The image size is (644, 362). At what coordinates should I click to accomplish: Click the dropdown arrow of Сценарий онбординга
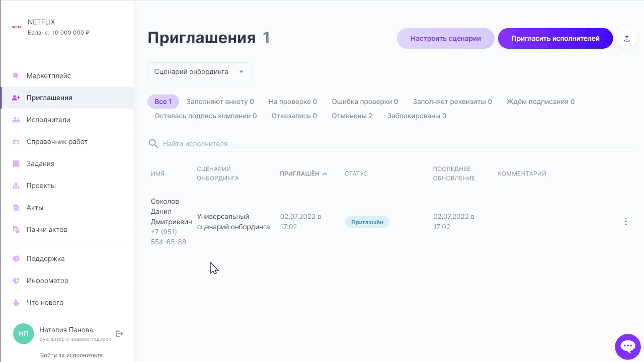(x=242, y=72)
